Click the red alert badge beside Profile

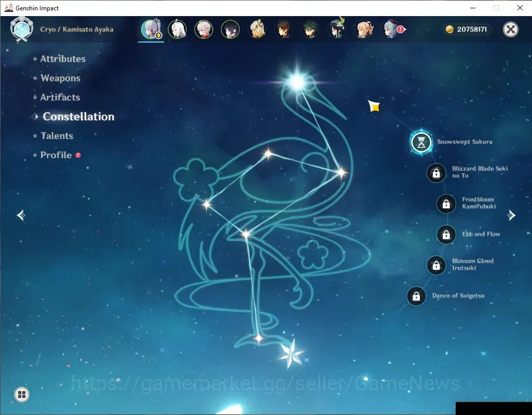pos(78,155)
